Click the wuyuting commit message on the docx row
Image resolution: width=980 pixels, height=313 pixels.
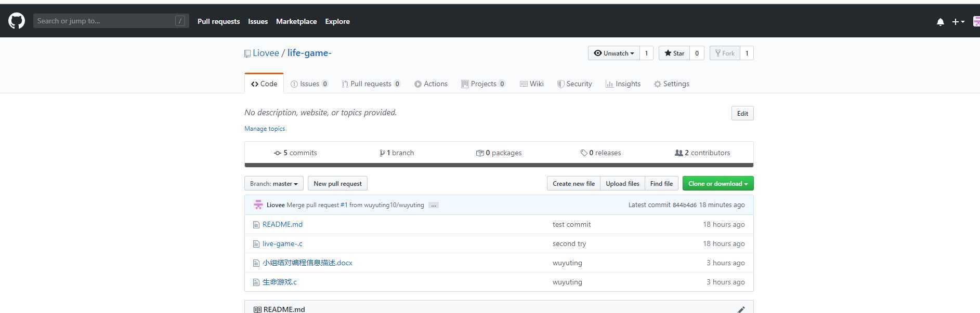pos(567,263)
